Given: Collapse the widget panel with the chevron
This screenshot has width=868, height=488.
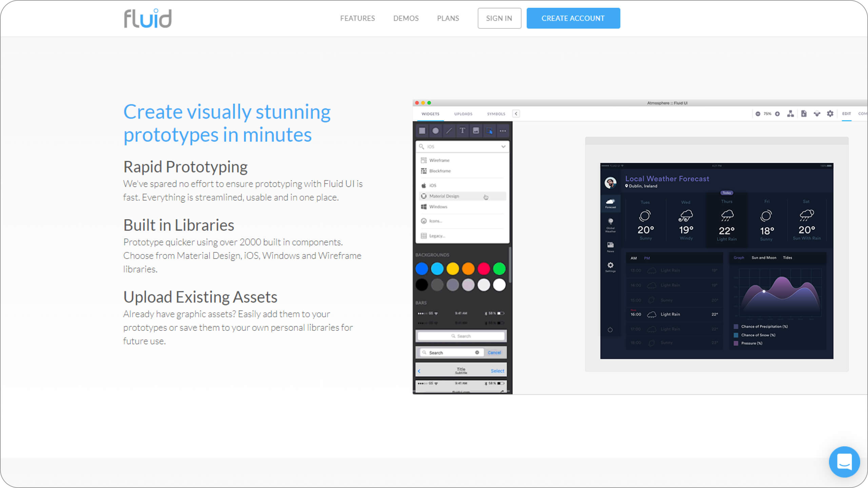Looking at the screenshot, I should click(x=516, y=114).
